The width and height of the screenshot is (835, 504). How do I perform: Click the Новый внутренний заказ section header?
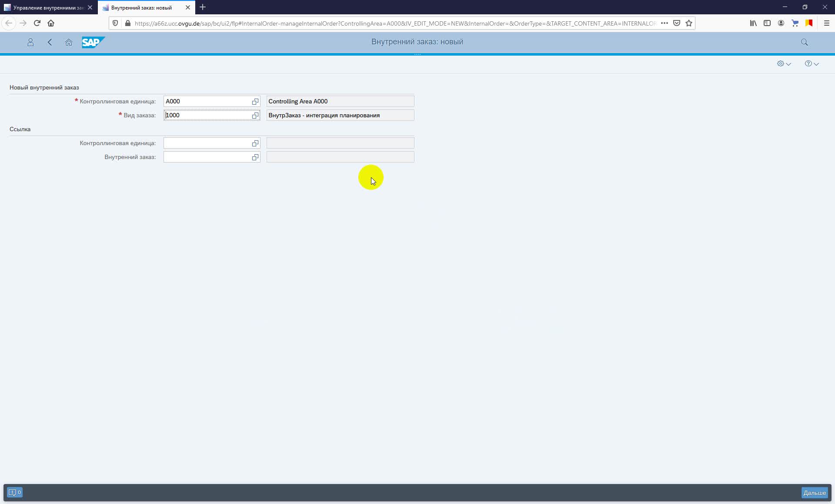44,87
